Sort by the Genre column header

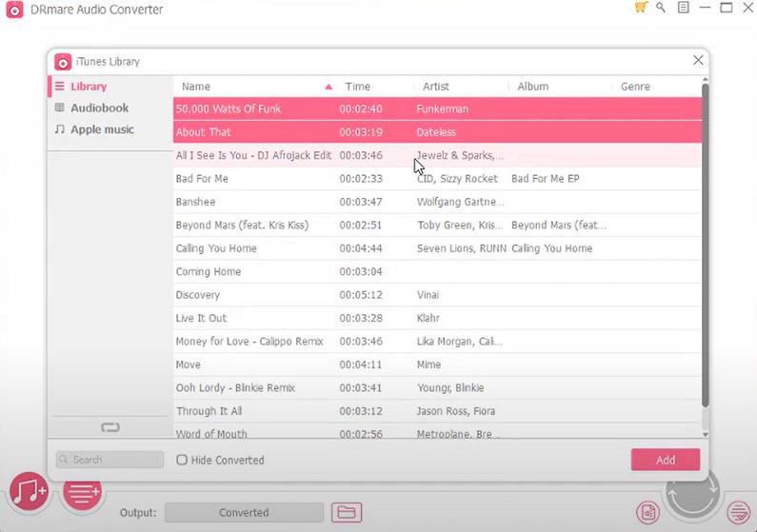[635, 87]
